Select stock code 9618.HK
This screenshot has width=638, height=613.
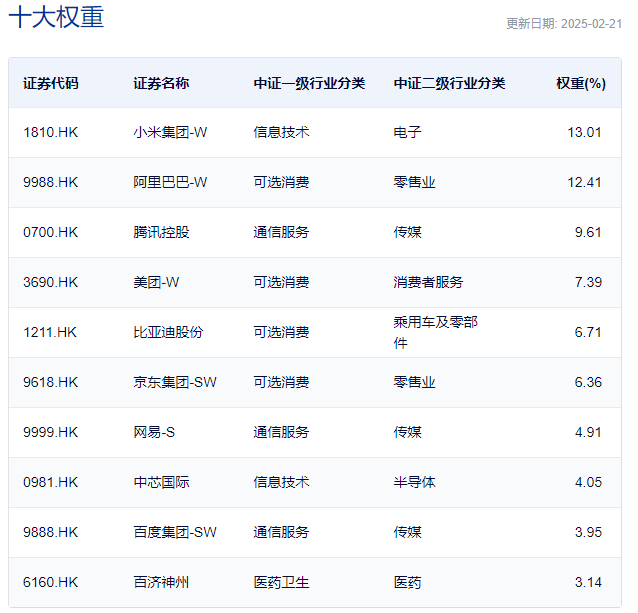point(50,382)
